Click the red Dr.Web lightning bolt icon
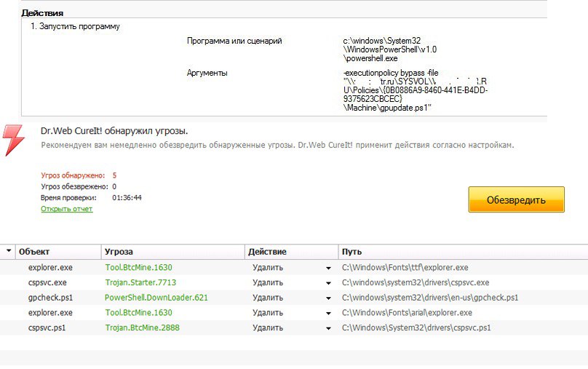This screenshot has height=369, width=588. (13, 140)
